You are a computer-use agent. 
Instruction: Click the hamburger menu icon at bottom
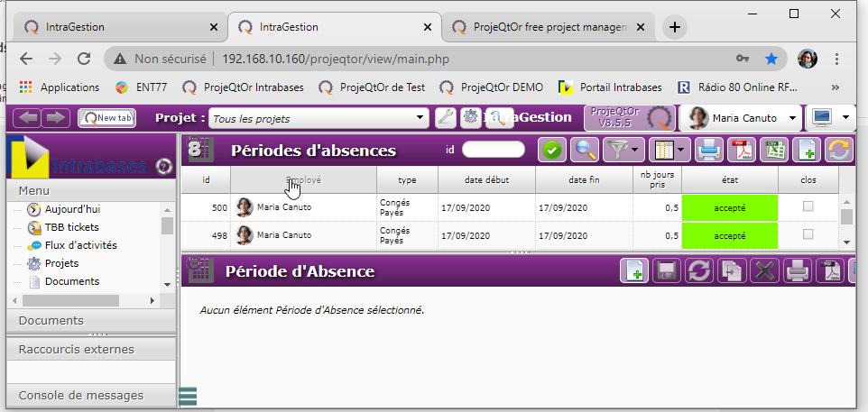[189, 397]
